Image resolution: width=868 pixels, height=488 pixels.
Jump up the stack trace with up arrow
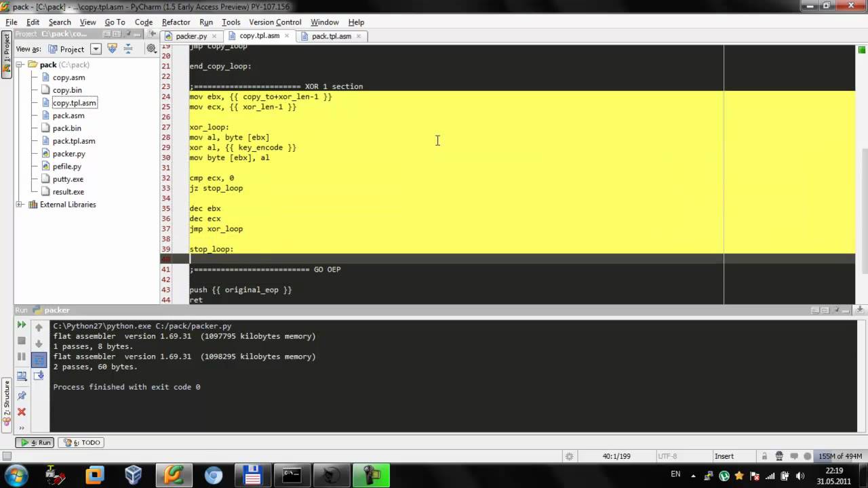[39, 327]
